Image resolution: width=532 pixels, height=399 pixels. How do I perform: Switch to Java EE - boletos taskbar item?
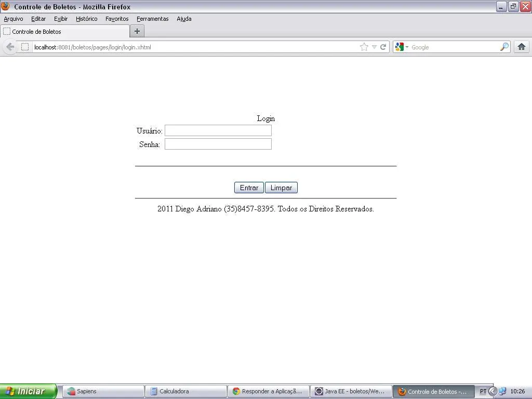coord(351,391)
